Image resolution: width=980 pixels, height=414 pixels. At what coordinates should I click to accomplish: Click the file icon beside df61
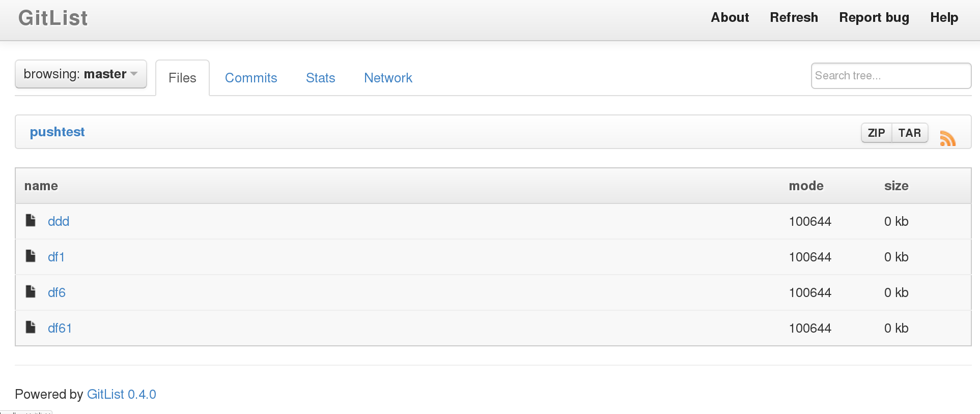point(31,327)
